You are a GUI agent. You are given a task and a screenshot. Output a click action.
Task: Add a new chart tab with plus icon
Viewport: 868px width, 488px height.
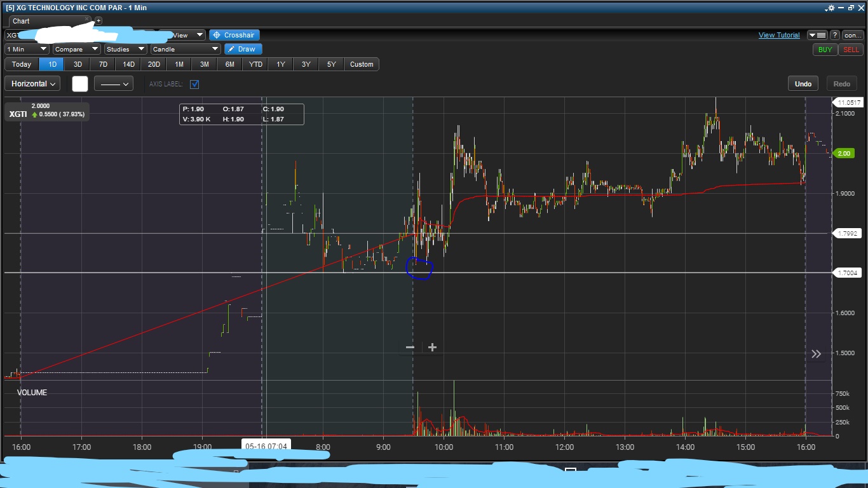pos(98,21)
